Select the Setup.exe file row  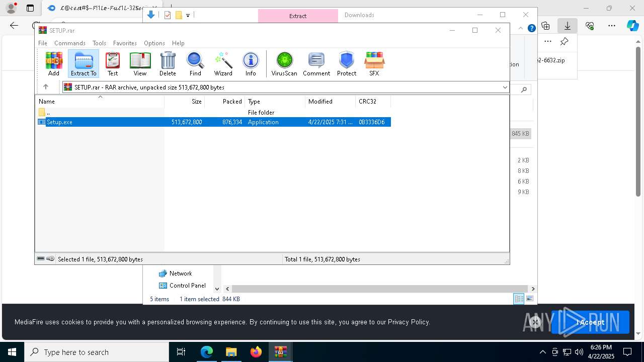(213, 122)
